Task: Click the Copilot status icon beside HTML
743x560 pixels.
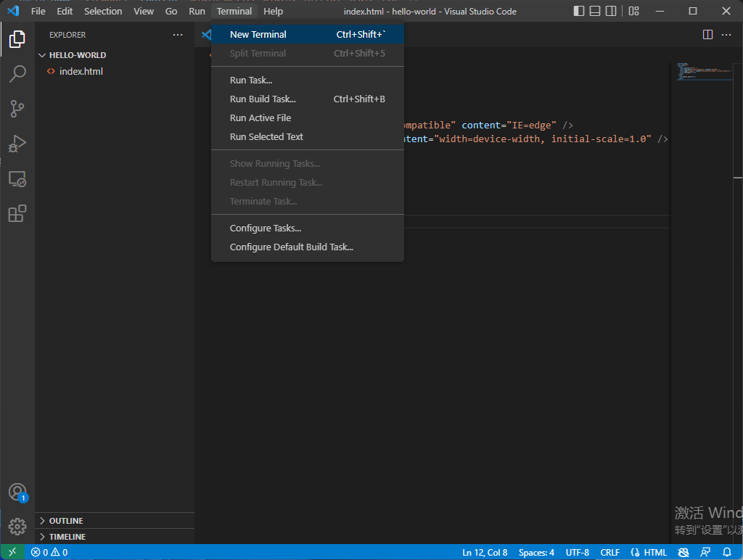Action: [684, 553]
